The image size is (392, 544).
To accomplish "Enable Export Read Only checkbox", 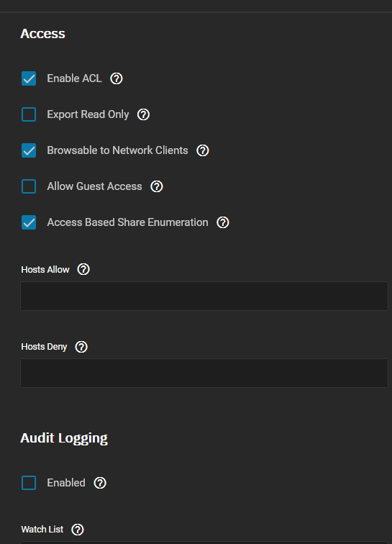I will click(x=29, y=114).
